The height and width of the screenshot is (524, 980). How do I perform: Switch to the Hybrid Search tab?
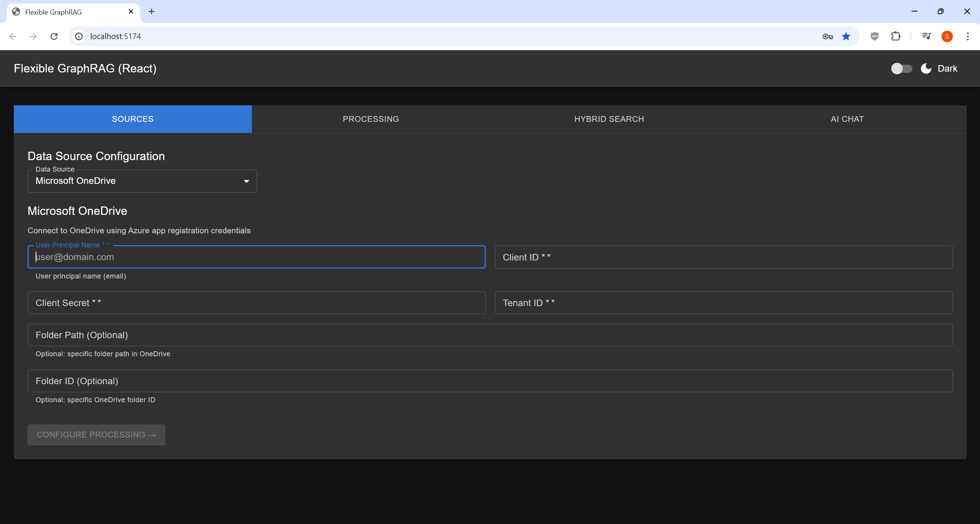(609, 119)
